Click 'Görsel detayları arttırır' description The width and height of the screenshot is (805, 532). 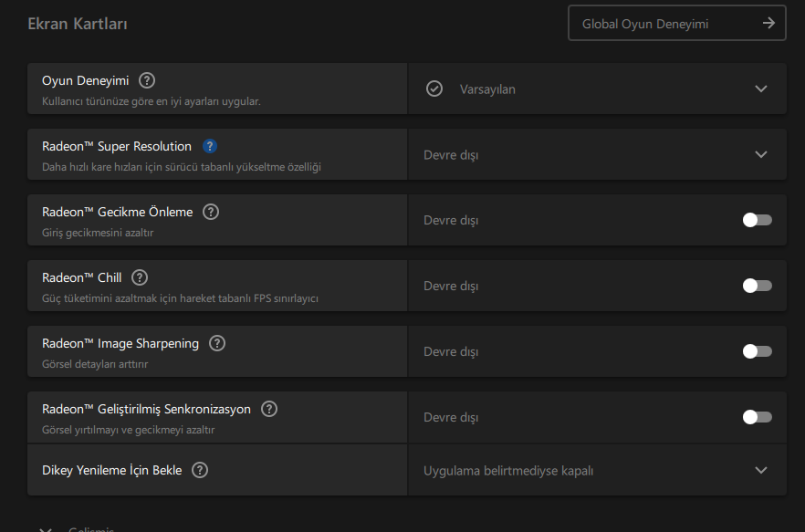point(95,365)
